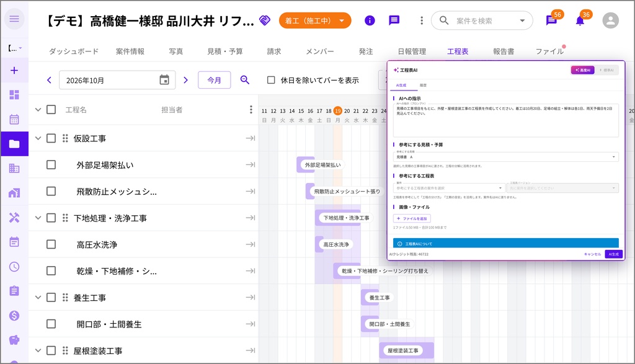Open the purple chat icon next to info
This screenshot has height=364, width=635.
click(x=394, y=20)
